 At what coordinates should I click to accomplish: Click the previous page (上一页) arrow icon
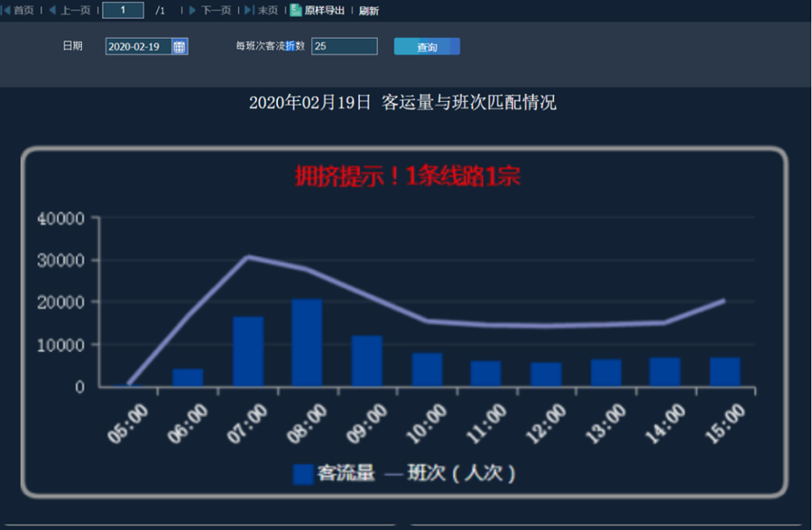[52, 11]
